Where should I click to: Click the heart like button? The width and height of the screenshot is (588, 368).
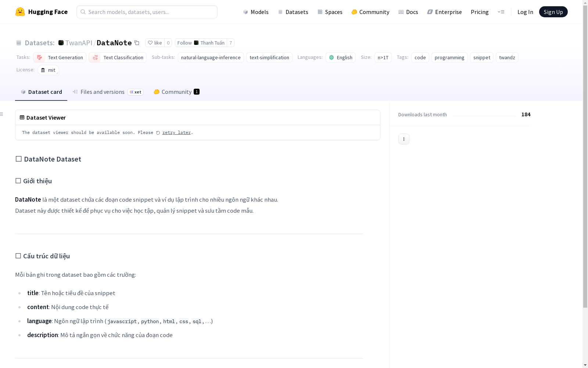coord(155,43)
